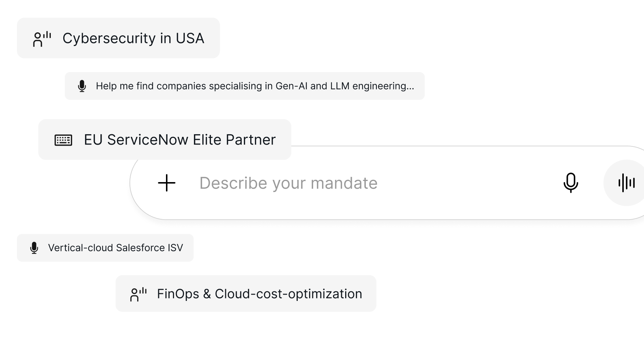Click the EU ServiceNow Elite Partner text
The image size is (644, 348).
pyautogui.click(x=180, y=140)
